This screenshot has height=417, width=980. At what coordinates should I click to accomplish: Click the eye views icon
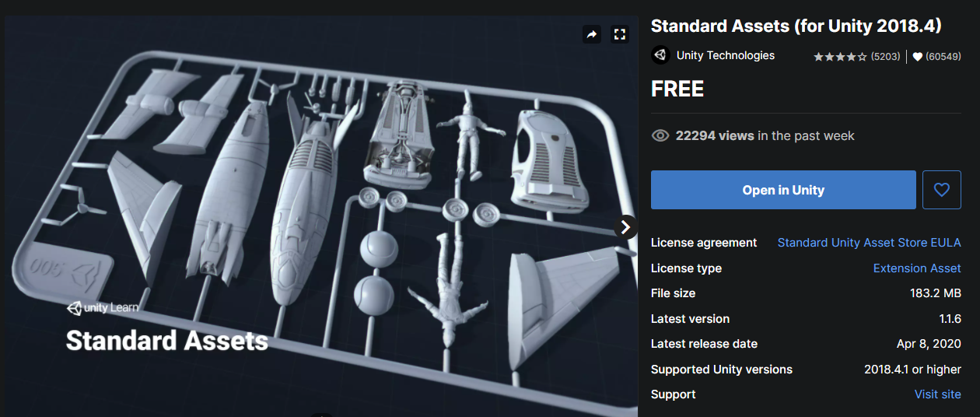click(660, 135)
